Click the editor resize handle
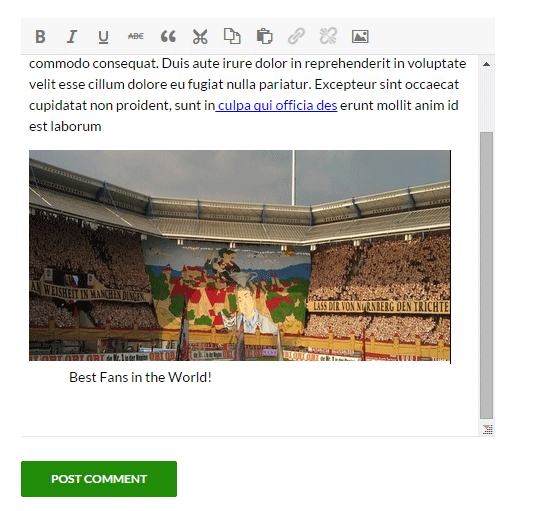The image size is (543, 511). coord(488,429)
